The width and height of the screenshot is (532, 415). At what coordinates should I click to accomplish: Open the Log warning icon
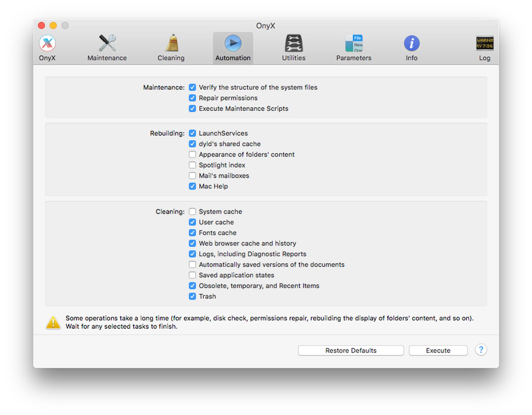484,43
